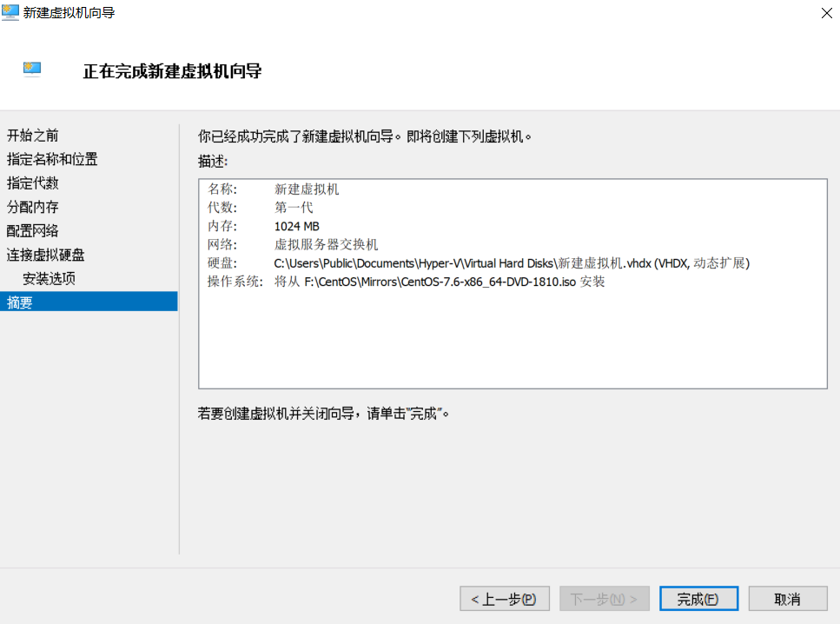The width and height of the screenshot is (840, 624).
Task: Click the 若要创建虚拟机并关闭向导 instruction text
Action: coord(323,414)
